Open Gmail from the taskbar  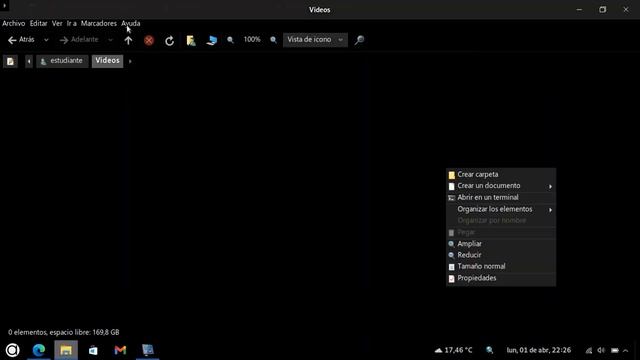[120, 350]
